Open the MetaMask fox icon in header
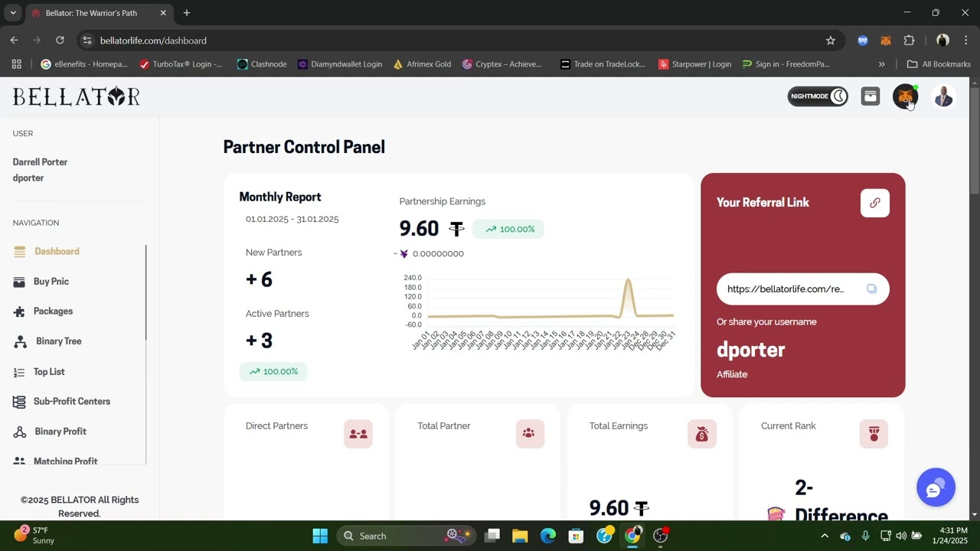 coord(905,96)
